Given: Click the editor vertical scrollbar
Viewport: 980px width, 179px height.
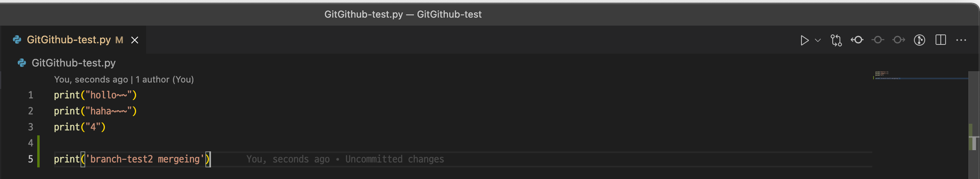Looking at the screenshot, I should tap(974, 125).
